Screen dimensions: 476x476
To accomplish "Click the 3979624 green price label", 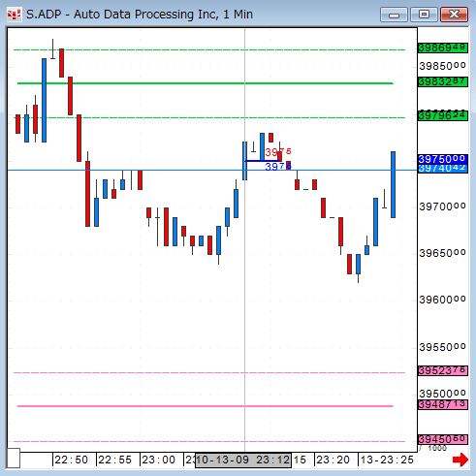I will pyautogui.click(x=443, y=115).
